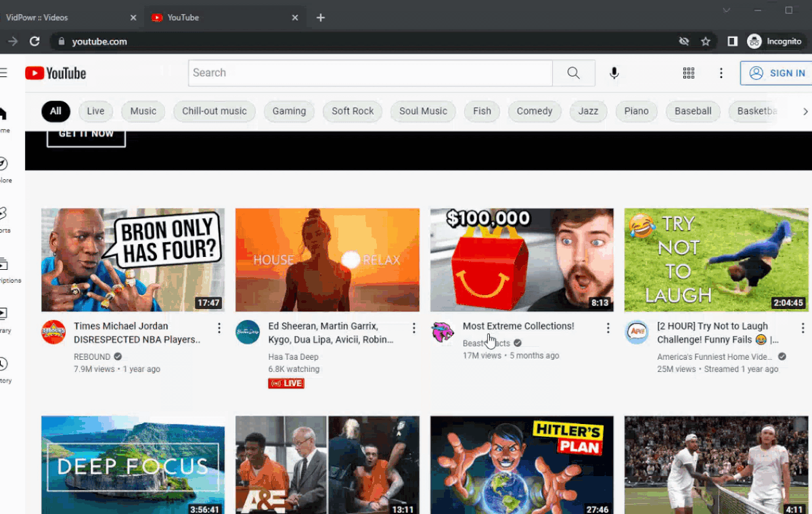812x514 pixels.
Task: Select the Baseball filter chip
Action: pos(693,111)
